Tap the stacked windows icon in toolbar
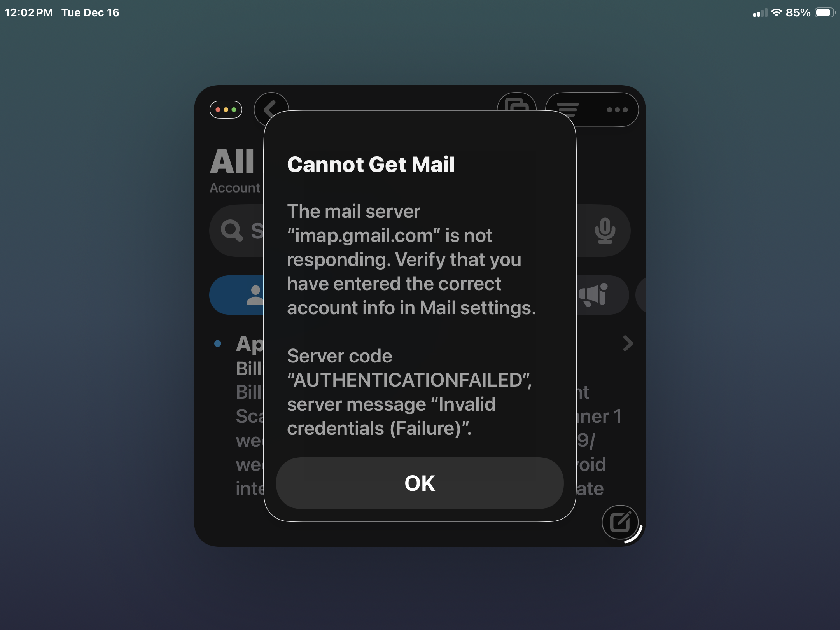 click(516, 105)
